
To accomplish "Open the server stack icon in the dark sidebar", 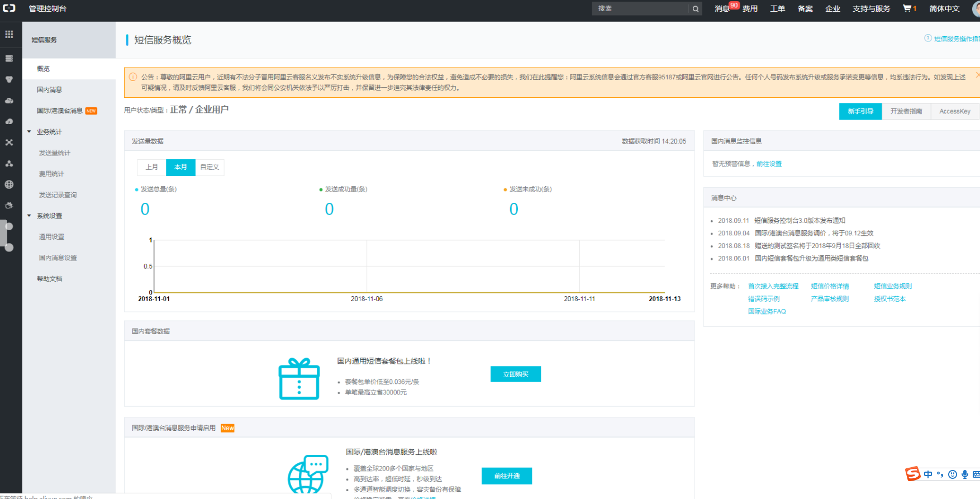I will 9,58.
